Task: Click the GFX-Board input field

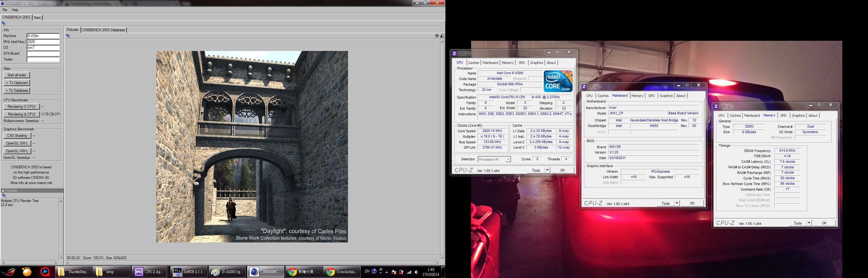Action: tap(43, 53)
